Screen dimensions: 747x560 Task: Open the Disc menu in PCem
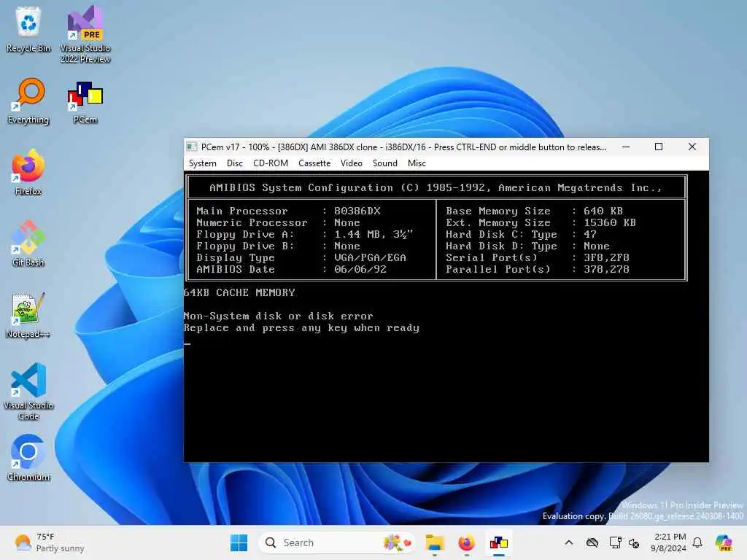click(x=235, y=163)
